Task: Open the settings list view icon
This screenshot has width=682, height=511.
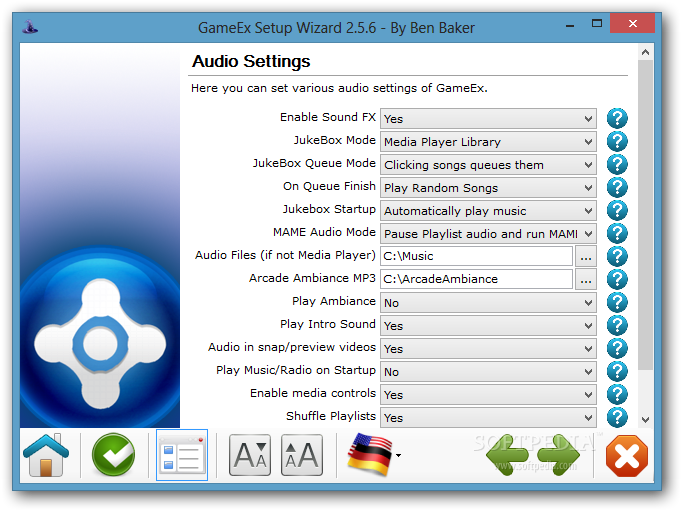Action: point(182,455)
